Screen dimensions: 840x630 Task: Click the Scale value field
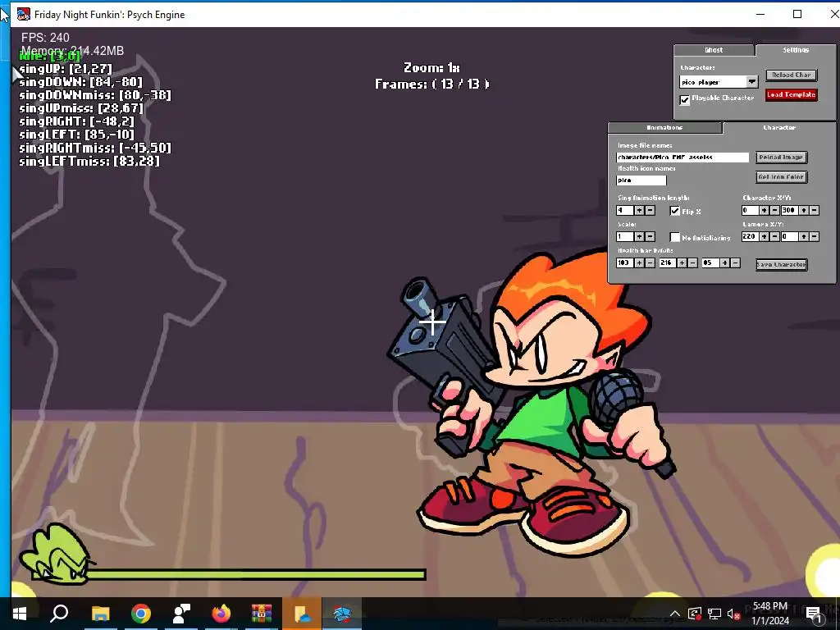pyautogui.click(x=625, y=236)
